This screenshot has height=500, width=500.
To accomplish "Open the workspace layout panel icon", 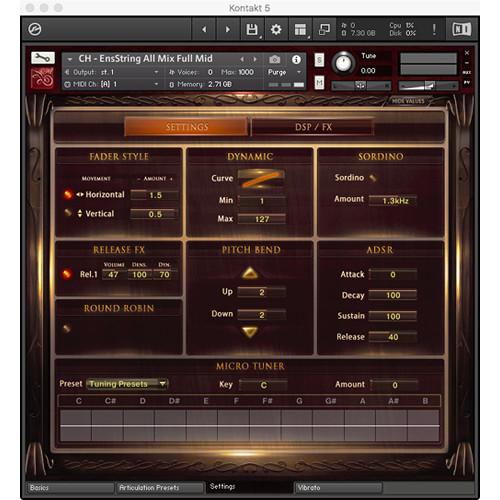I will coord(300,30).
